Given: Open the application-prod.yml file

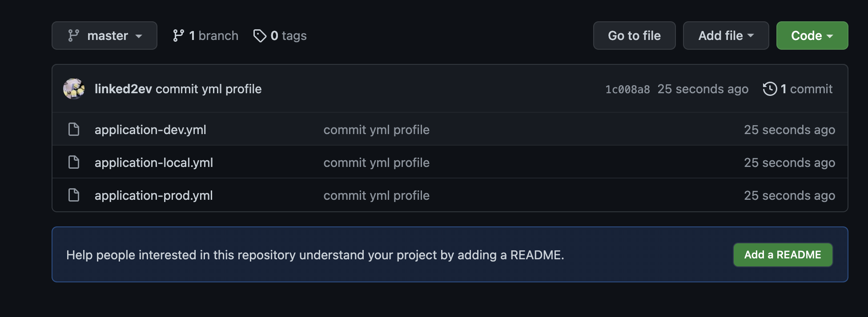Looking at the screenshot, I should point(154,195).
